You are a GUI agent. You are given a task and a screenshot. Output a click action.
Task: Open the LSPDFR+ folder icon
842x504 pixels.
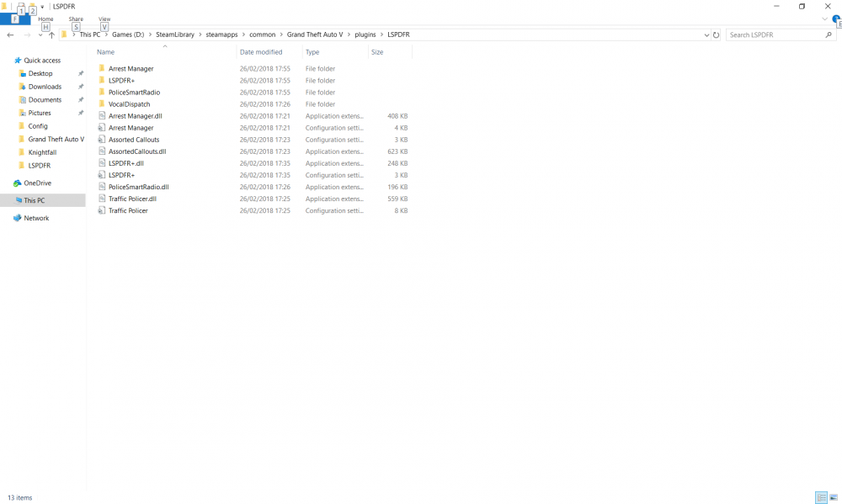pyautogui.click(x=102, y=80)
